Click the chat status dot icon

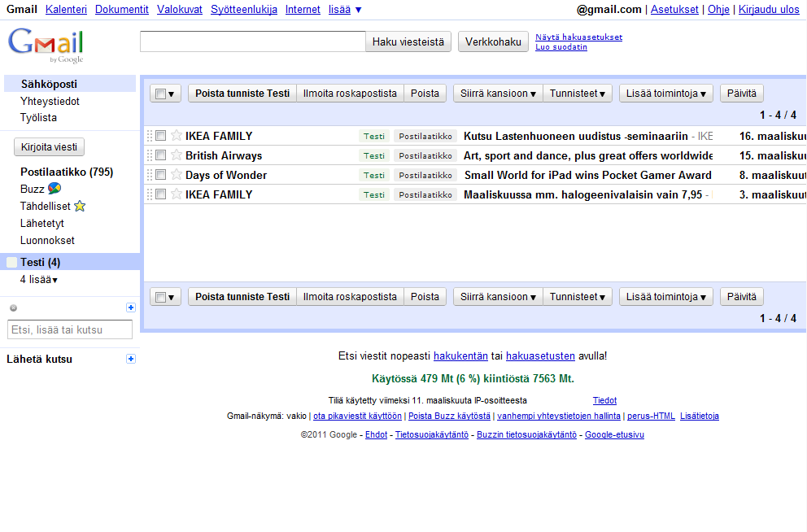click(x=14, y=308)
